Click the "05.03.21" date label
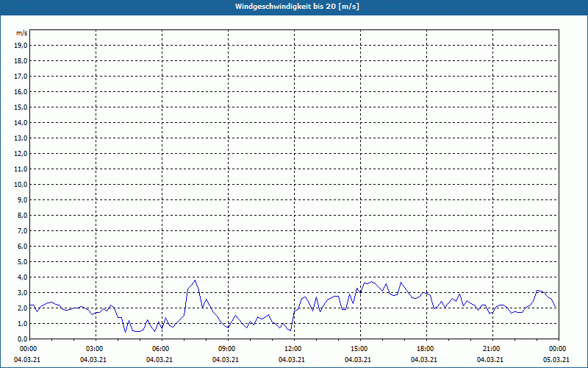 click(556, 360)
